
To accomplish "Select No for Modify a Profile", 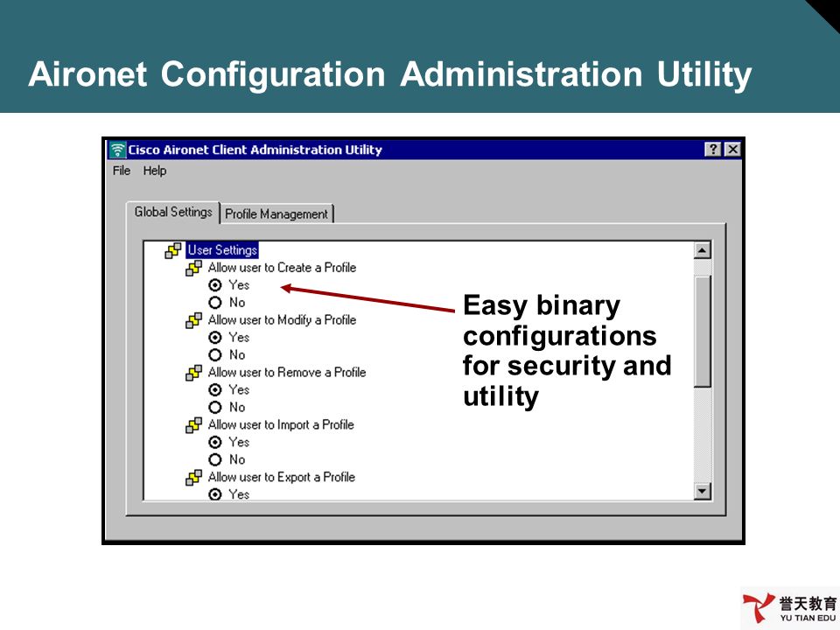I will point(215,355).
